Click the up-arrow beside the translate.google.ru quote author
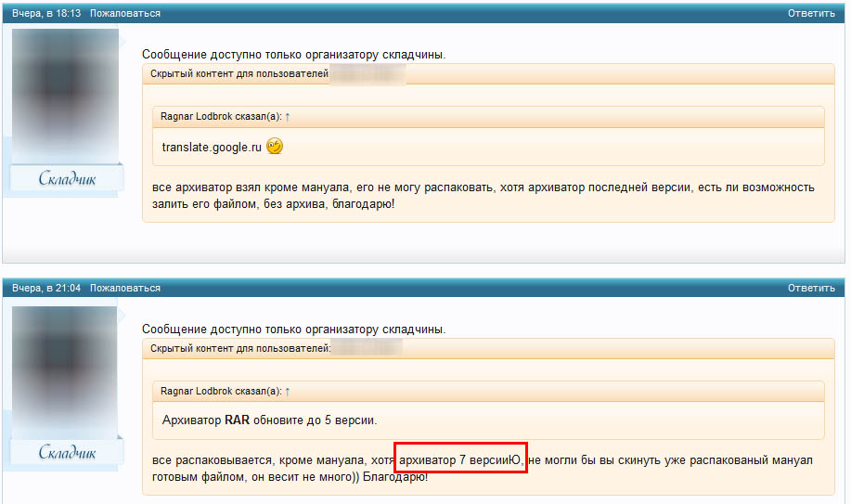Image resolution: width=851 pixels, height=504 pixels. pyautogui.click(x=288, y=117)
